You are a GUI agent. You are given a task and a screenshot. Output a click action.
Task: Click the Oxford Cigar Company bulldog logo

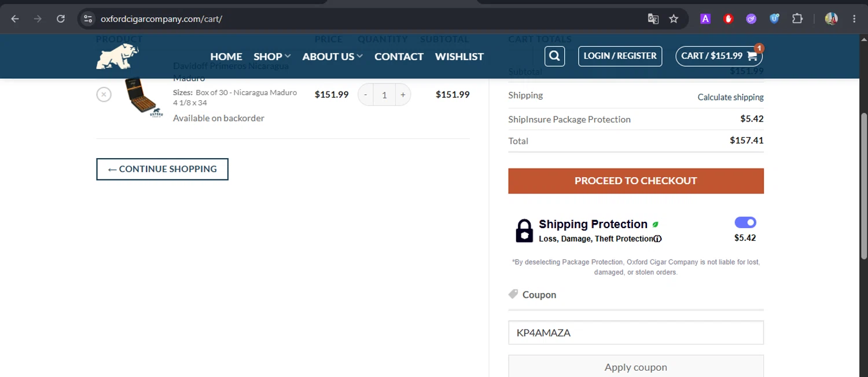click(117, 56)
